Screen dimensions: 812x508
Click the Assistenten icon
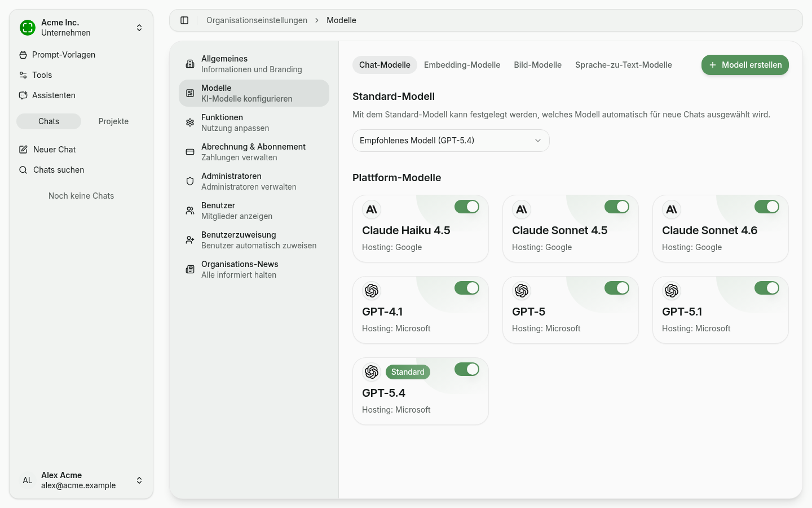[23, 95]
